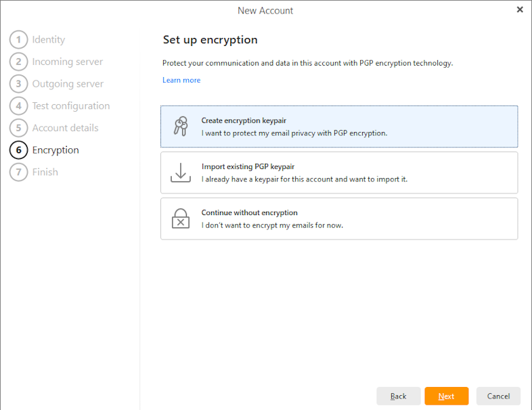Image resolution: width=532 pixels, height=410 pixels.
Task: Click the "New Account" title bar
Action: [265, 10]
